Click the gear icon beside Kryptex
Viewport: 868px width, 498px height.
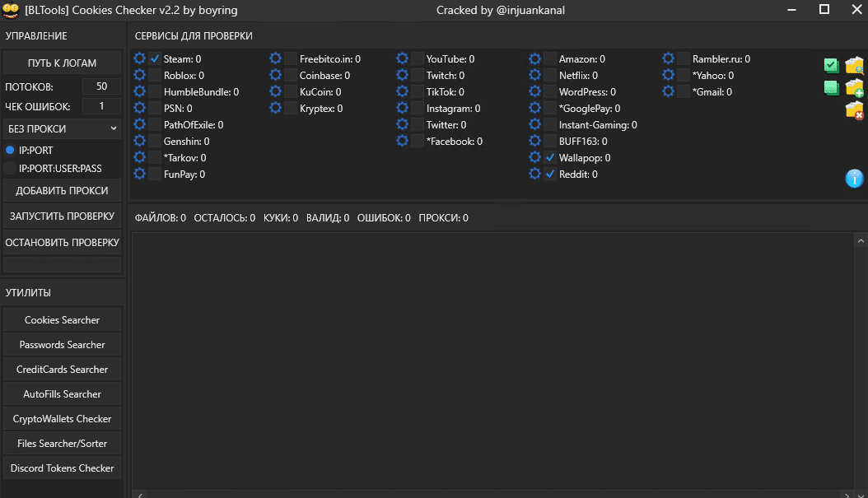(276, 108)
